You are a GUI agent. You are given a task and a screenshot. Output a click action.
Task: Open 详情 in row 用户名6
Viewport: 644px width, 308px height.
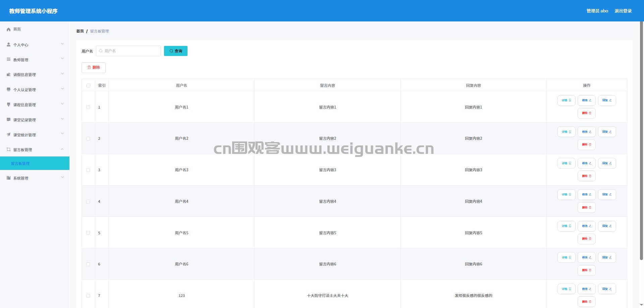pos(566,257)
